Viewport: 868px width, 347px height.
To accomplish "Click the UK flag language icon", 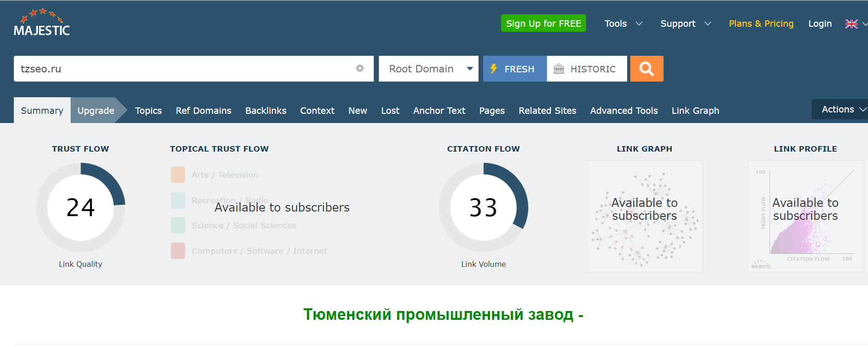I will [x=851, y=24].
